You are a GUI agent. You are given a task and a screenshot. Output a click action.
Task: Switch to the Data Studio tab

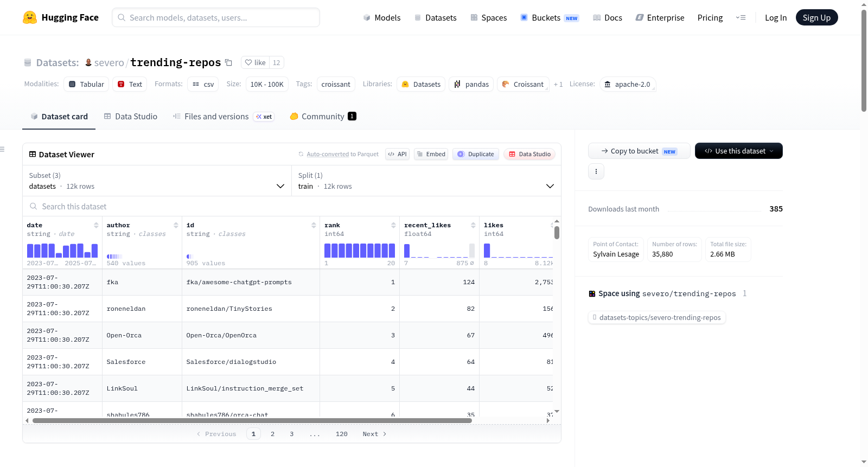point(130,116)
